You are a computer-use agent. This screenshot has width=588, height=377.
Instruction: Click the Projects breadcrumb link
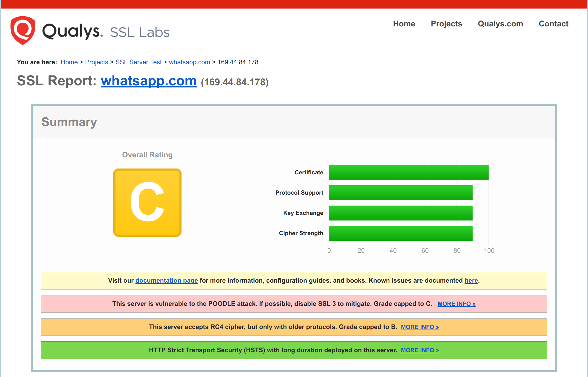[x=96, y=62]
